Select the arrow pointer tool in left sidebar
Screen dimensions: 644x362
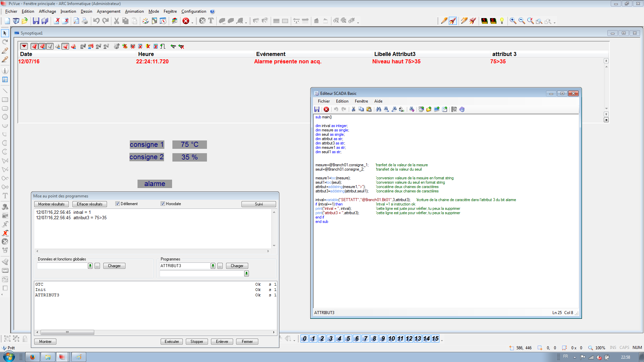pos(5,33)
